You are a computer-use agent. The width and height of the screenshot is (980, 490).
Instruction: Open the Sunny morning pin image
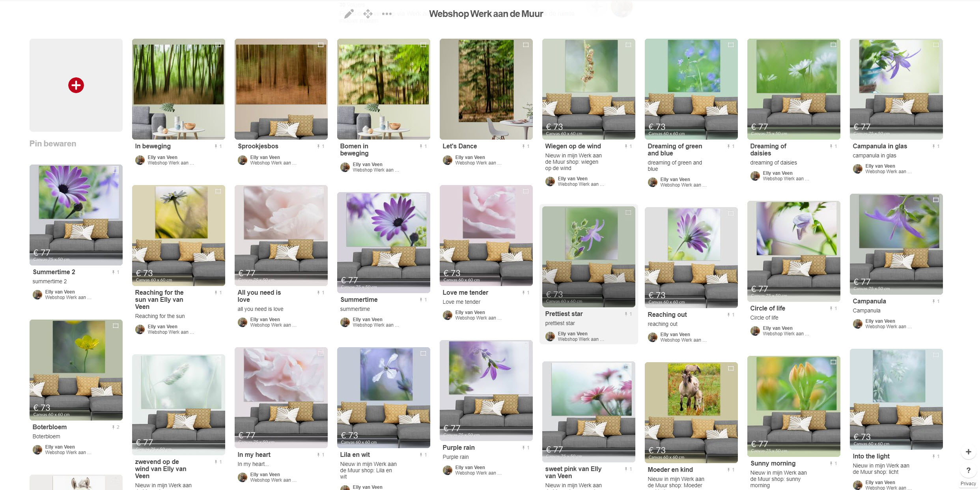pos(793,406)
